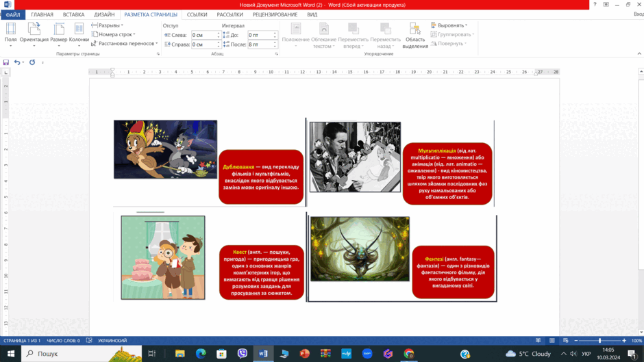644x362 pixels.
Task: Open the Область выделения selection pane
Action: (x=415, y=36)
